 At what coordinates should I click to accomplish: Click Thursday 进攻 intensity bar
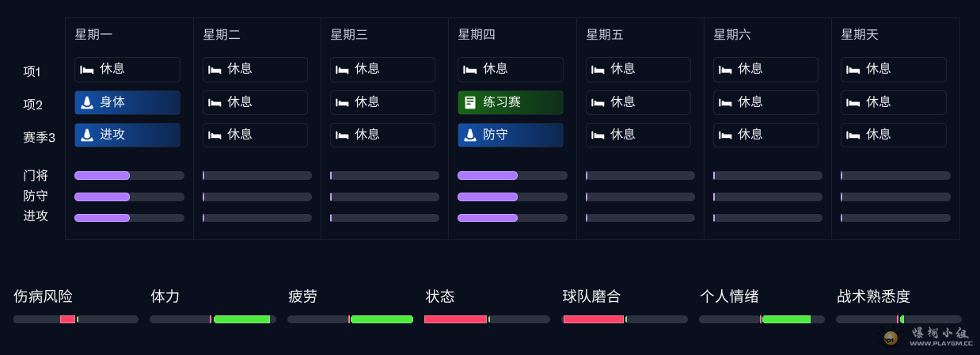pyautogui.click(x=512, y=218)
